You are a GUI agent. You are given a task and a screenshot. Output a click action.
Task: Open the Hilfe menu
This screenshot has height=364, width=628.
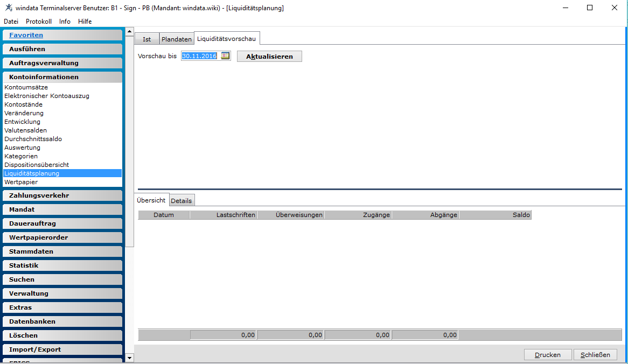coord(85,22)
